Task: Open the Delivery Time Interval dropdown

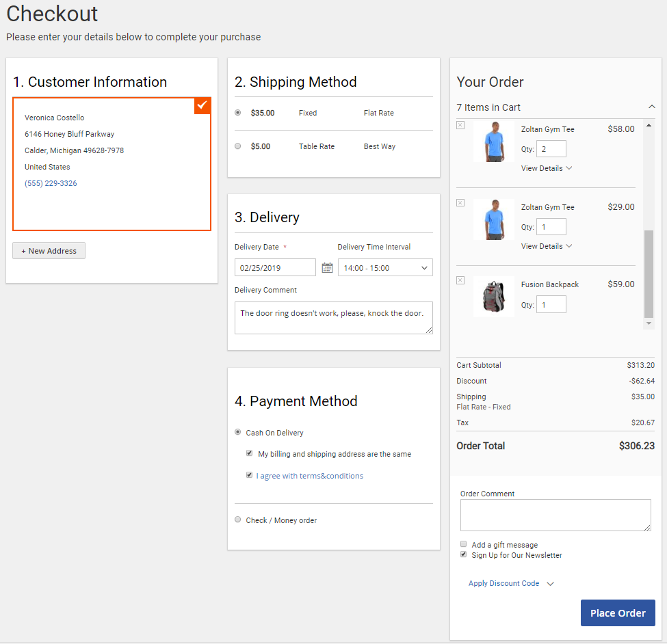Action: [x=385, y=267]
